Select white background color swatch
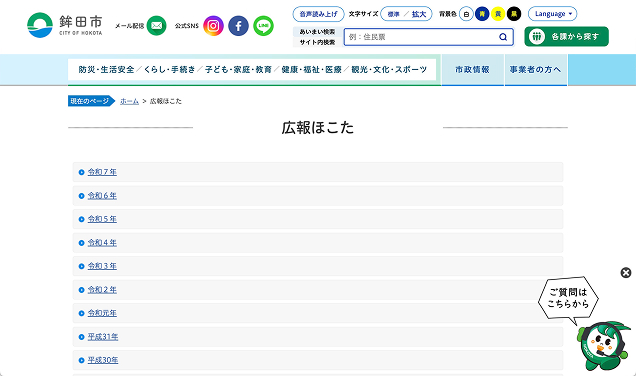This screenshot has width=636, height=376. [466, 14]
